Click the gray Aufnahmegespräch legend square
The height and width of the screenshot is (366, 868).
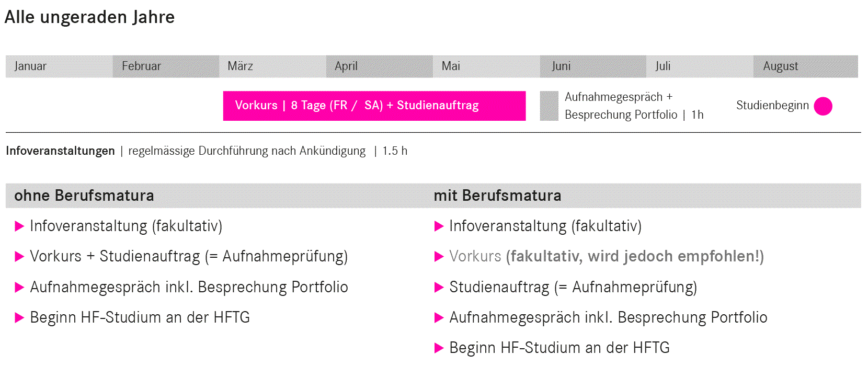pos(549,106)
